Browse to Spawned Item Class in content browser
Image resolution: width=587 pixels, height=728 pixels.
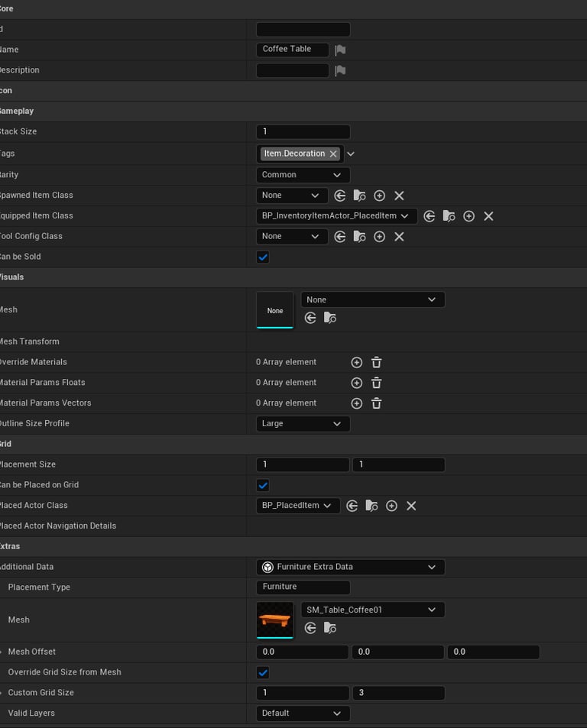click(359, 196)
